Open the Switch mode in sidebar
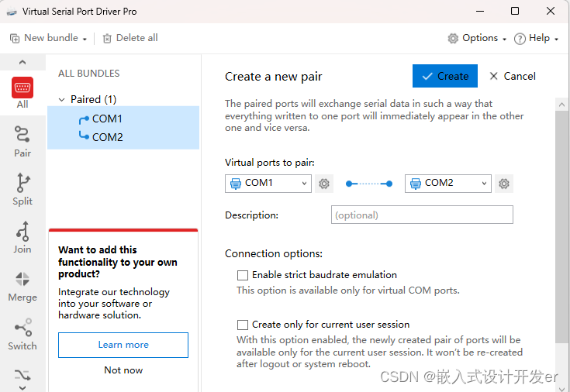The width and height of the screenshot is (570, 392). click(x=22, y=335)
